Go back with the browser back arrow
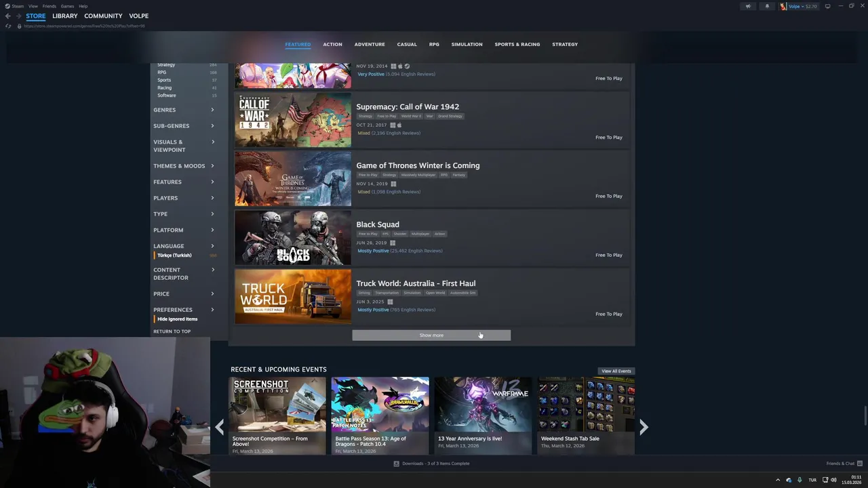The width and height of the screenshot is (868, 488). point(8,16)
